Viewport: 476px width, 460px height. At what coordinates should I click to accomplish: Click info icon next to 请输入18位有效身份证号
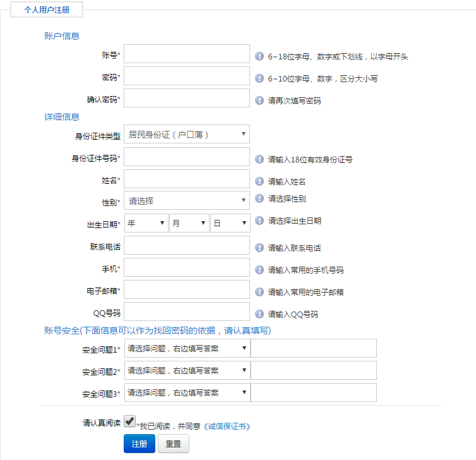259,159
